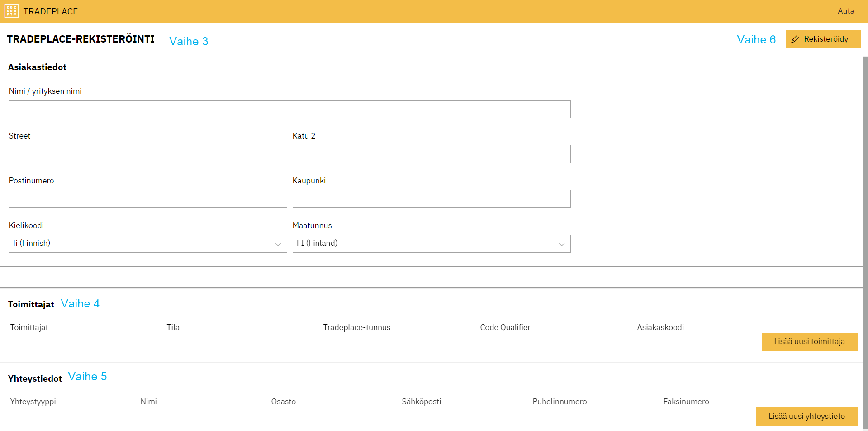Click the TRADEPLACE title text in header
This screenshot has width=868, height=431.
pos(51,11)
